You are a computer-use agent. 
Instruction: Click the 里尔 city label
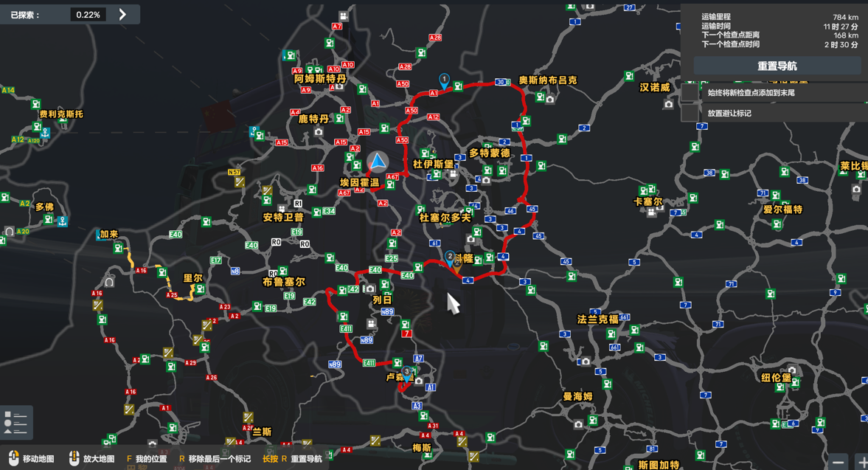(x=193, y=278)
